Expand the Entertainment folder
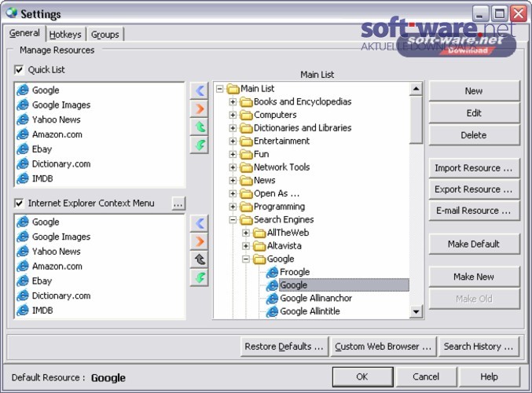This screenshot has height=393, width=532. (x=233, y=141)
